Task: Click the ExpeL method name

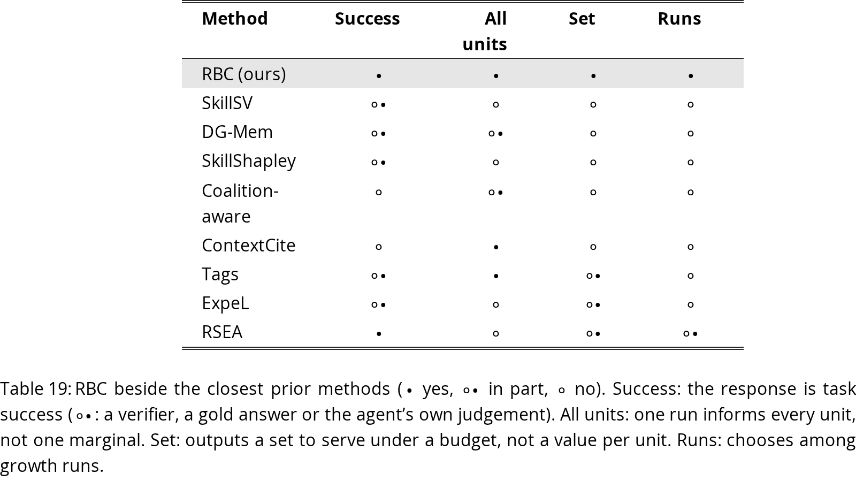Action: click(225, 303)
